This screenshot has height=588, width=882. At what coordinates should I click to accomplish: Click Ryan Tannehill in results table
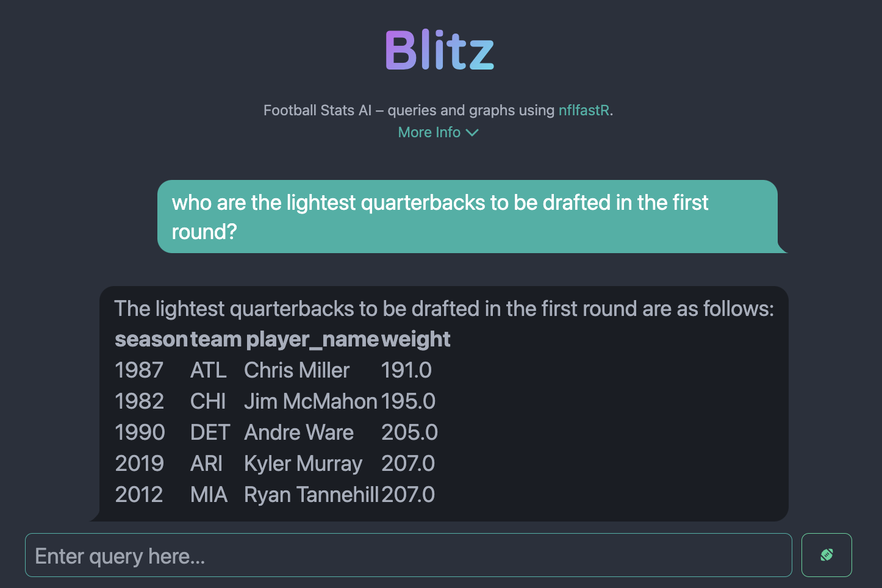tap(312, 495)
